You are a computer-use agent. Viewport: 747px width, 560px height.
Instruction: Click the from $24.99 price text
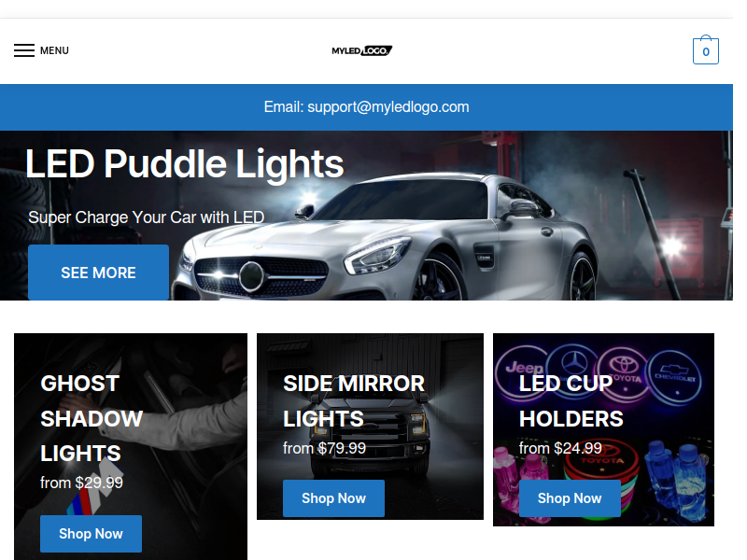click(560, 448)
